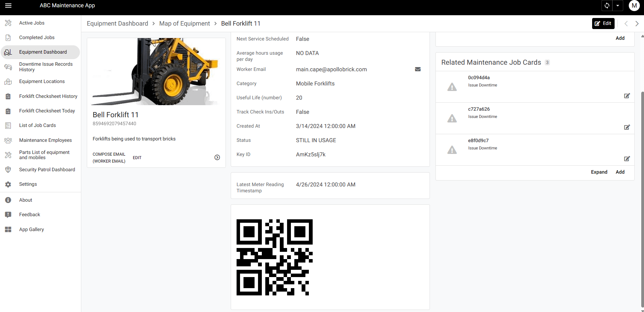Go to previous equipment record arrow

(626, 24)
